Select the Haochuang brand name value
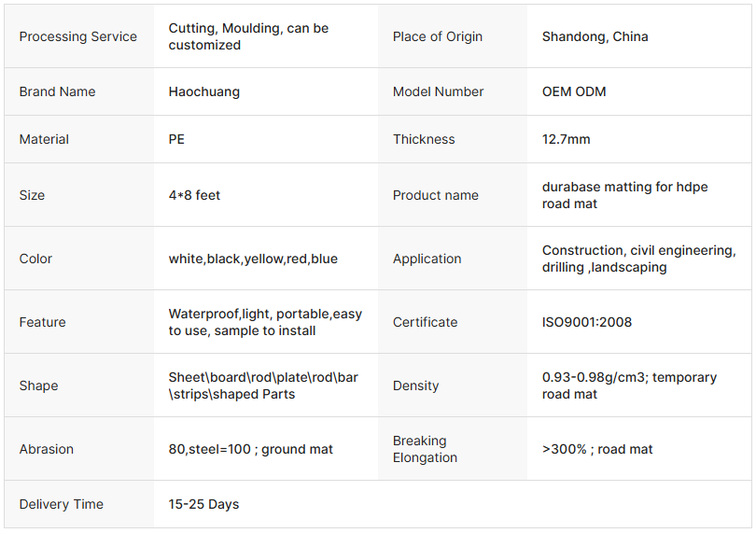This screenshot has width=756, height=533. click(204, 91)
